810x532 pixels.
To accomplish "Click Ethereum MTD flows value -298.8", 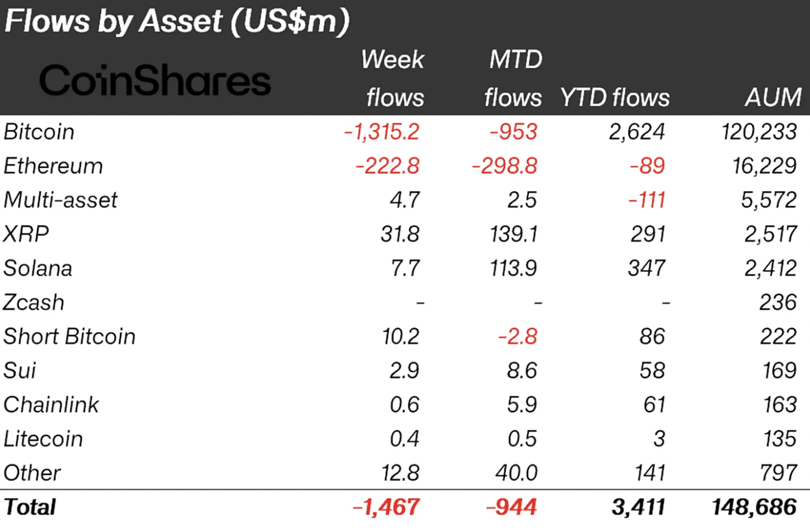I will 504,166.
